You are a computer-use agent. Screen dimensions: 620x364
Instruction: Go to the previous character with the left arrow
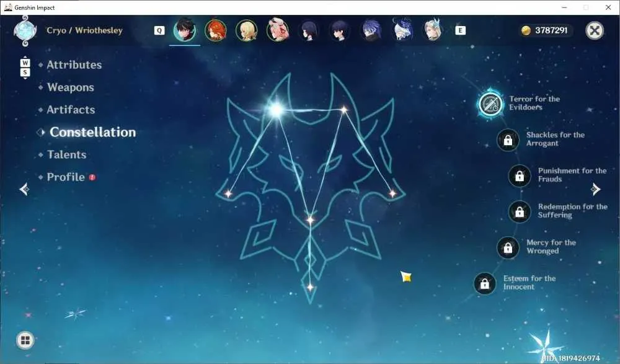point(24,189)
